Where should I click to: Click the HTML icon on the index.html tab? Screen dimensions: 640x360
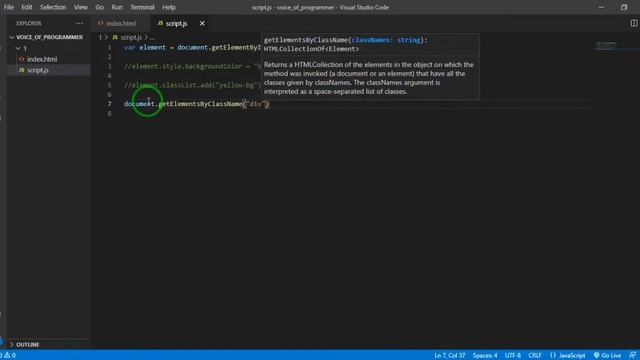tap(100, 24)
